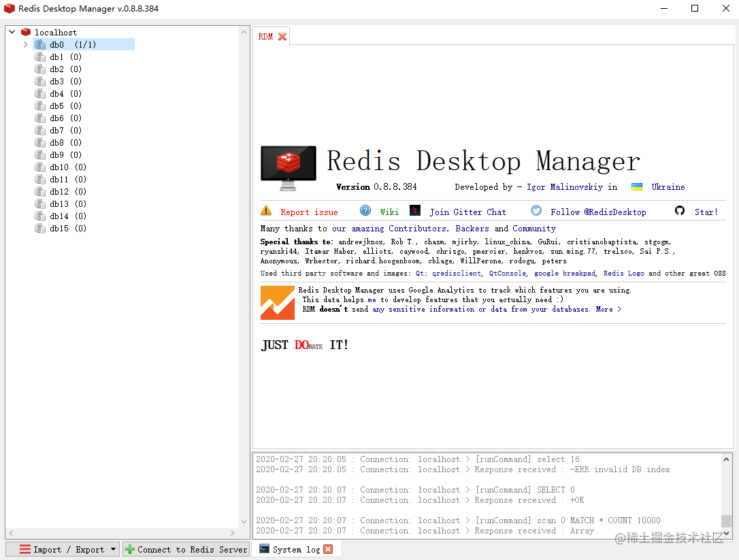The height and width of the screenshot is (560, 739).
Task: Click the green plus connect icon
Action: pyautogui.click(x=130, y=549)
